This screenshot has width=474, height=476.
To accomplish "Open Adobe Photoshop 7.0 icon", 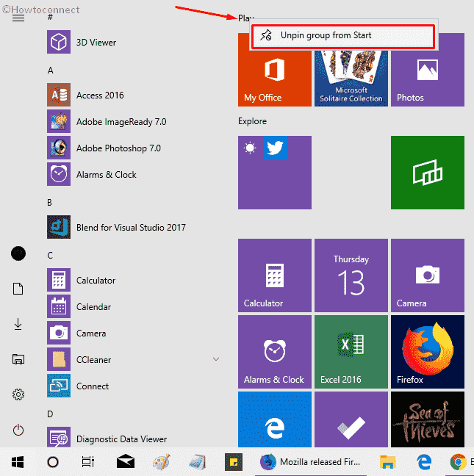I will (x=59, y=148).
